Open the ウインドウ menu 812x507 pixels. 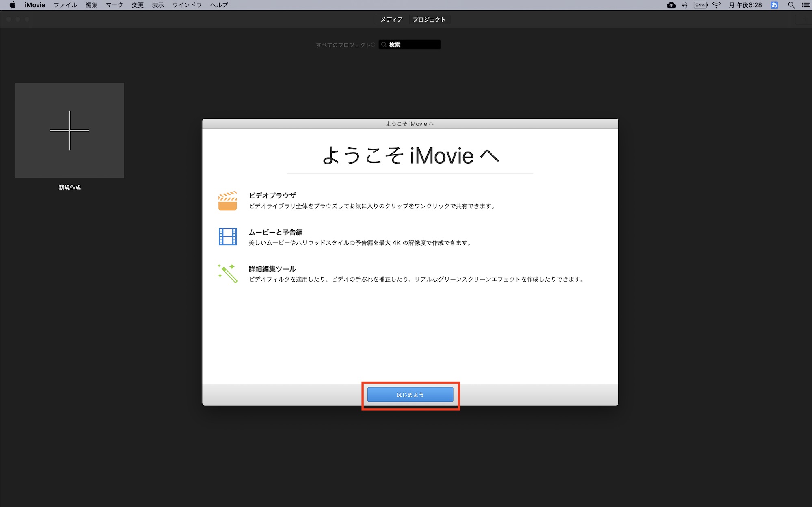coord(187,5)
